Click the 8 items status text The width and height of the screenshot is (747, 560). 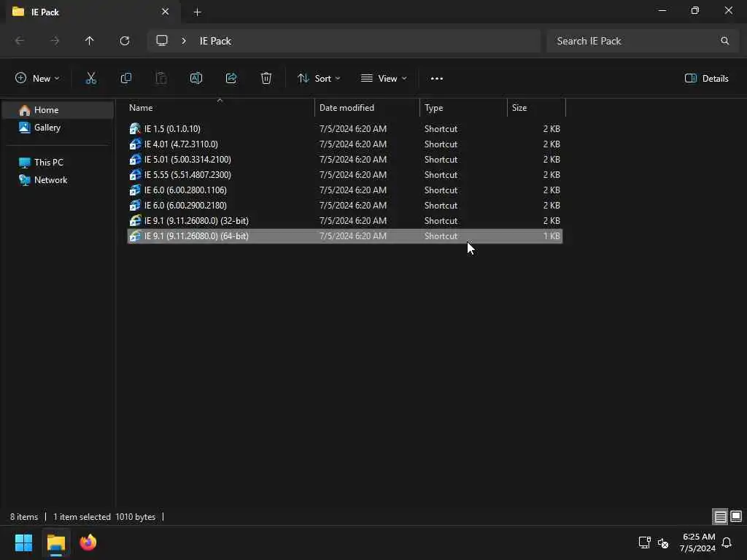click(24, 517)
